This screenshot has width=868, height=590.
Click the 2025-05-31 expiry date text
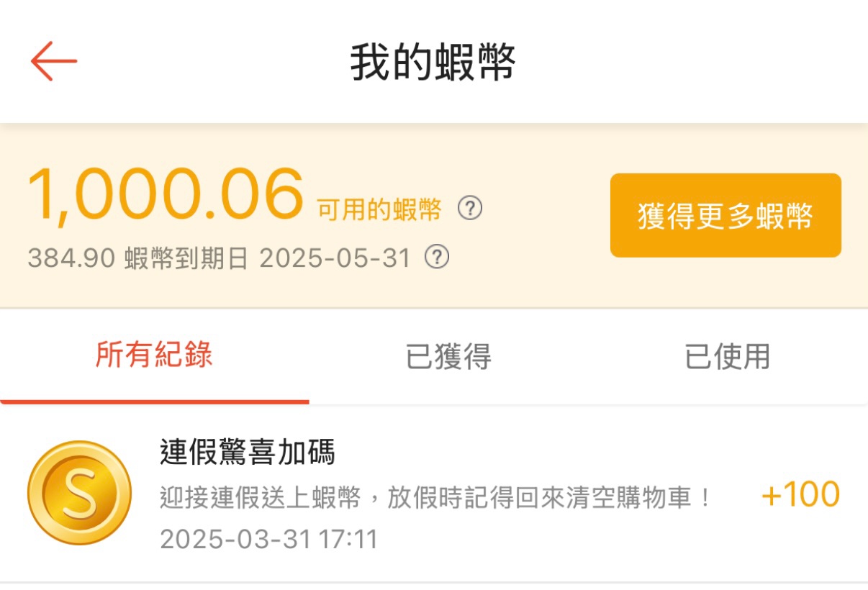(335, 258)
